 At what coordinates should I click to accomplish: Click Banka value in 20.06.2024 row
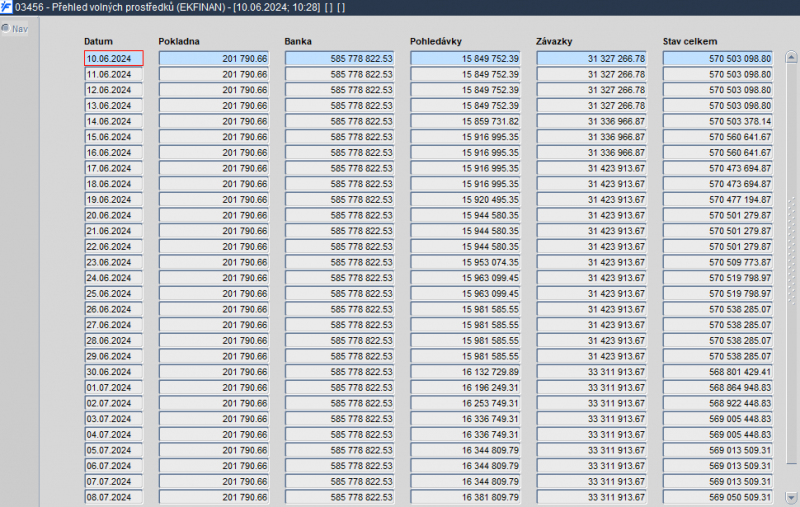click(x=340, y=215)
